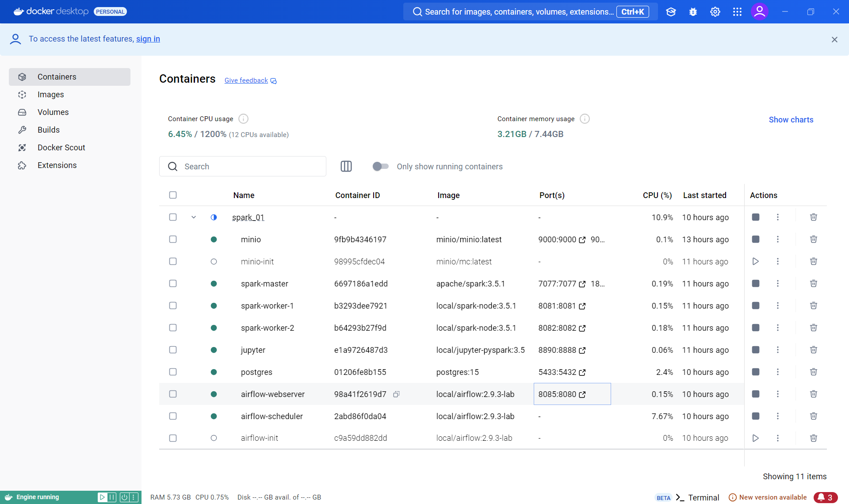Check the spark-worker-1 row checkbox
The height and width of the screenshot is (504, 849).
click(173, 305)
